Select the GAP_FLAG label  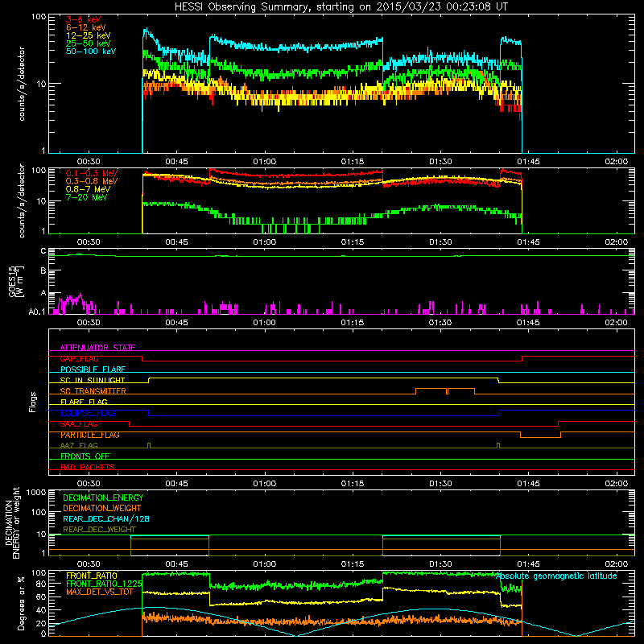pos(79,358)
